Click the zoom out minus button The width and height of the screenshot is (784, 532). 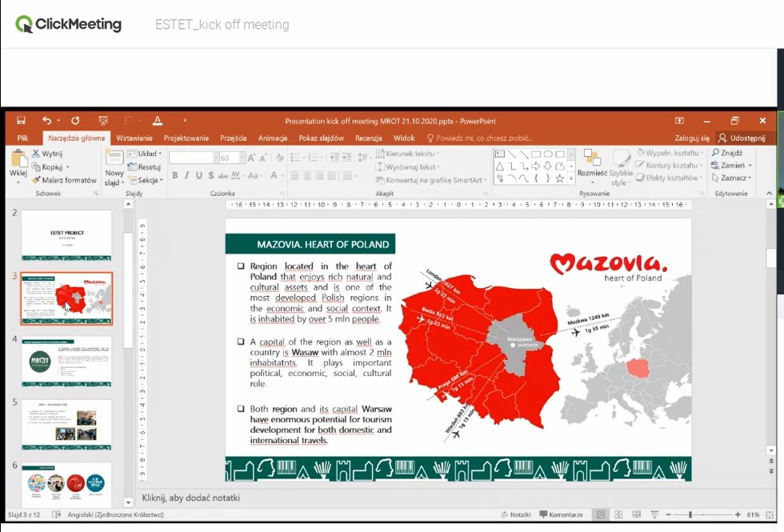pyautogui.click(x=669, y=514)
